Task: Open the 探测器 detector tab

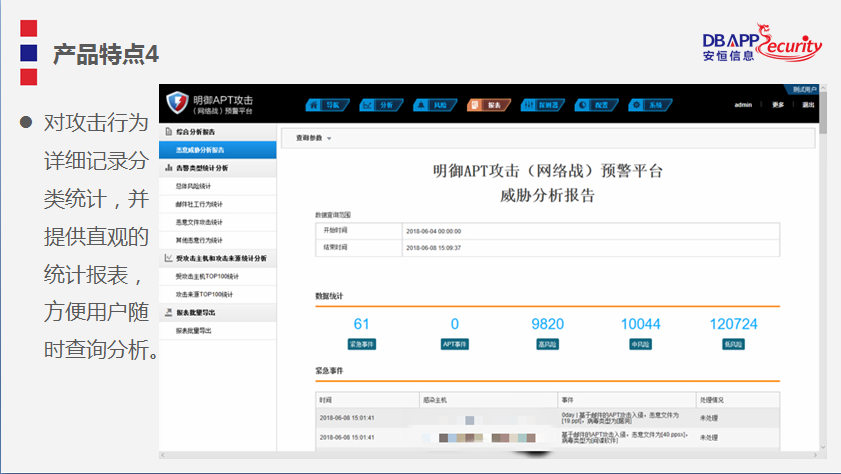Action: [542, 105]
